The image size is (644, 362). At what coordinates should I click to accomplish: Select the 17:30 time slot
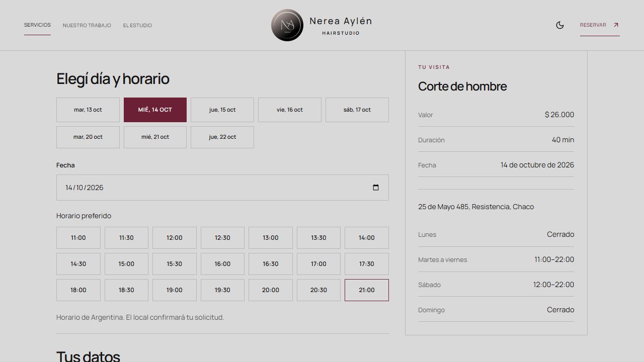367,264
